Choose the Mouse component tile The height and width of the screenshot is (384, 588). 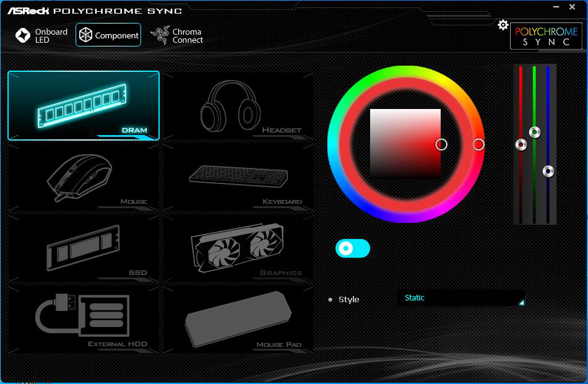coord(84,177)
